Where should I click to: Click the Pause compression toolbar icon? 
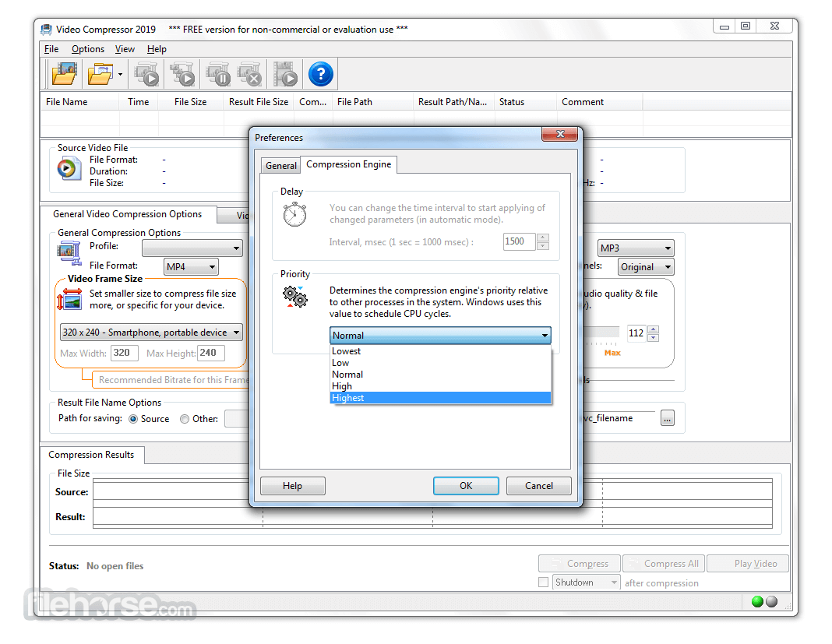[x=218, y=74]
